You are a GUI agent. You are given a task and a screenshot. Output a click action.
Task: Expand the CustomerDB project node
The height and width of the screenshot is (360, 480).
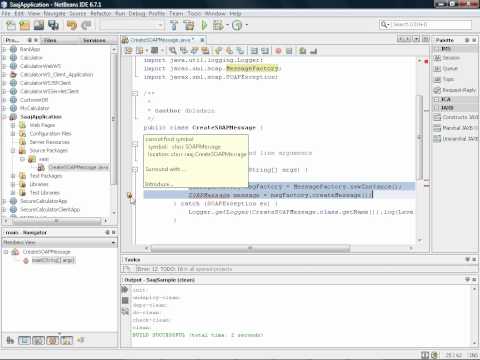coord(4,100)
